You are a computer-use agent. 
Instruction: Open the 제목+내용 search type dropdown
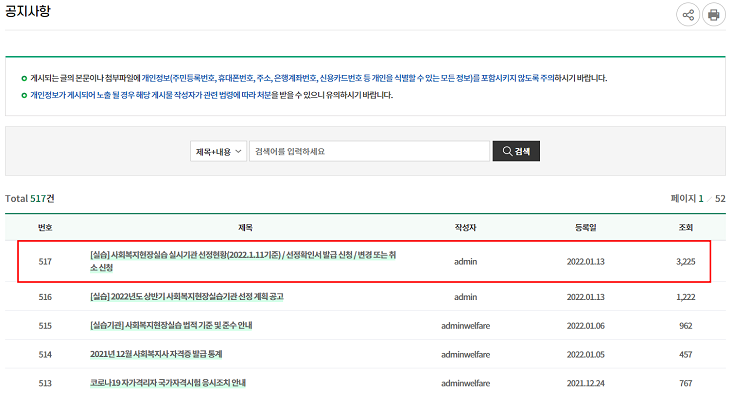pyautogui.click(x=218, y=152)
